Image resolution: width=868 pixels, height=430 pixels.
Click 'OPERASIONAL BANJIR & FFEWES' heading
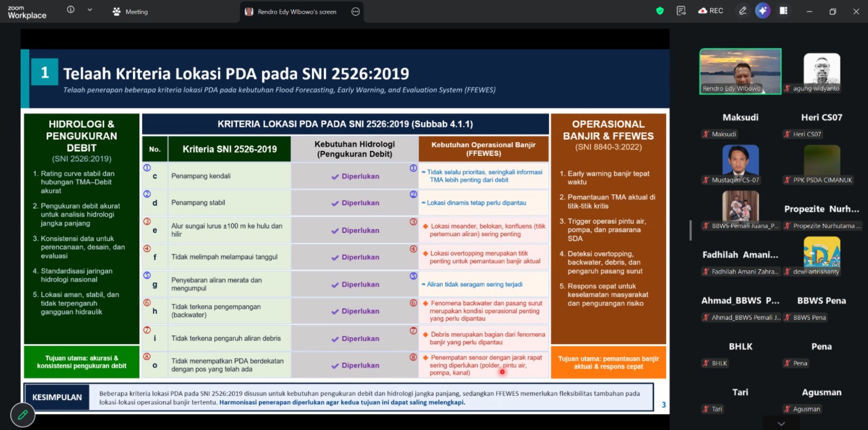[x=608, y=130]
